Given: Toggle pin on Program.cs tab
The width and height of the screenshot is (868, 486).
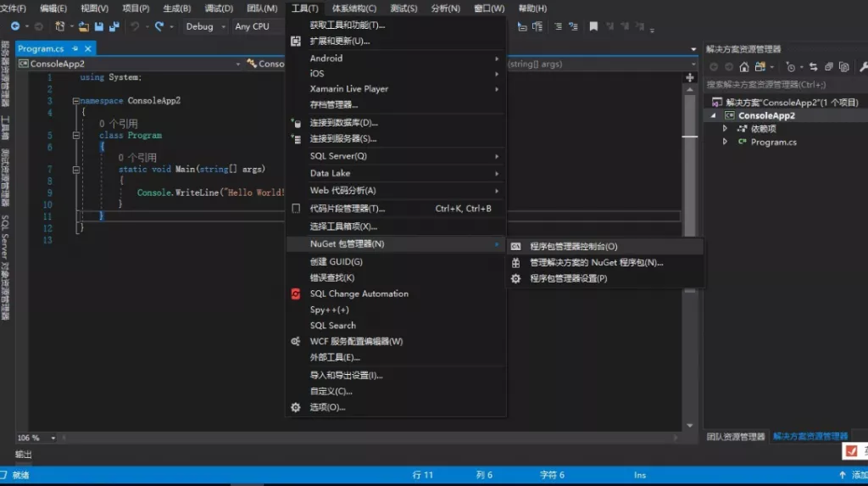Looking at the screenshot, I should 75,48.
